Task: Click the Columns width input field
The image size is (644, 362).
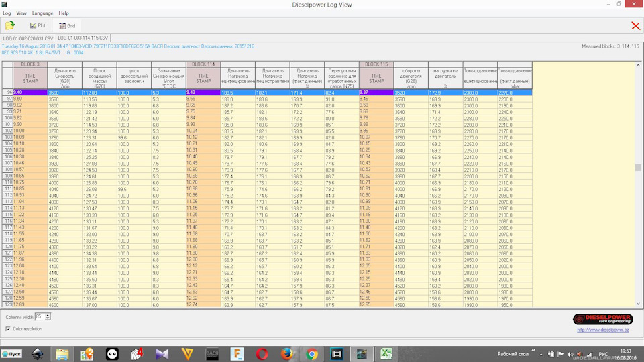Action: click(39, 316)
